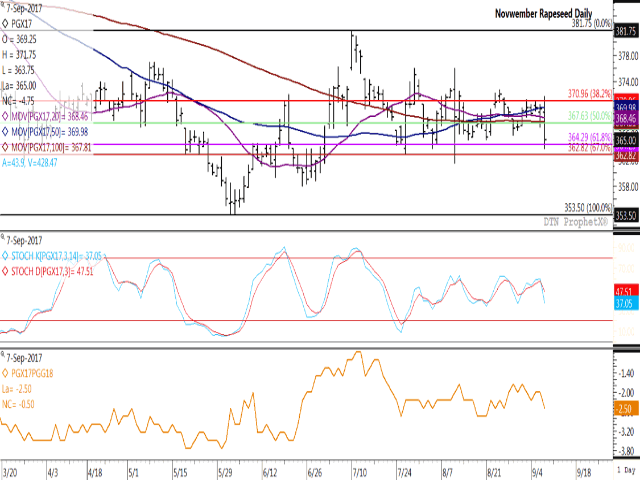Image resolution: width=640 pixels, height=480 pixels.
Task: Click the diamond icon for MOV[PGX17,100]
Action: tap(5, 147)
